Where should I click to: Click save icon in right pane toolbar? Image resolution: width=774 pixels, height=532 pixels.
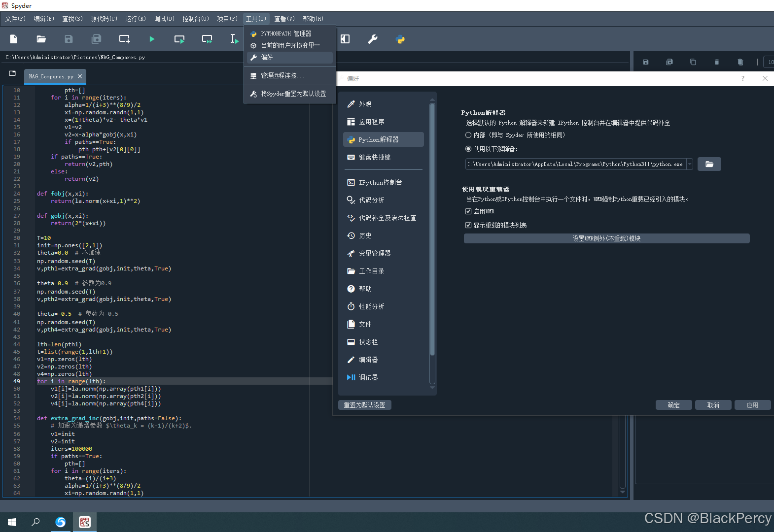646,62
